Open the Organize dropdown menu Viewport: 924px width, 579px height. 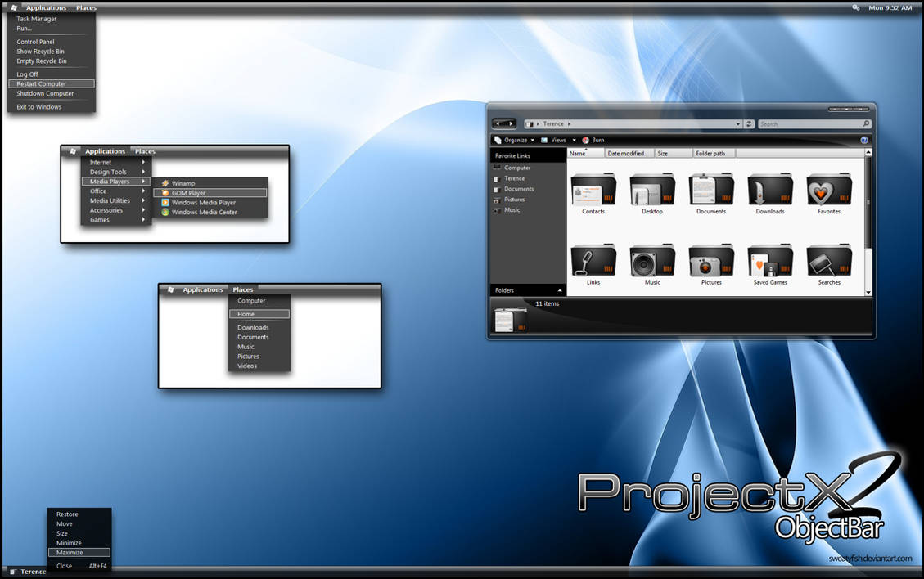[x=517, y=140]
